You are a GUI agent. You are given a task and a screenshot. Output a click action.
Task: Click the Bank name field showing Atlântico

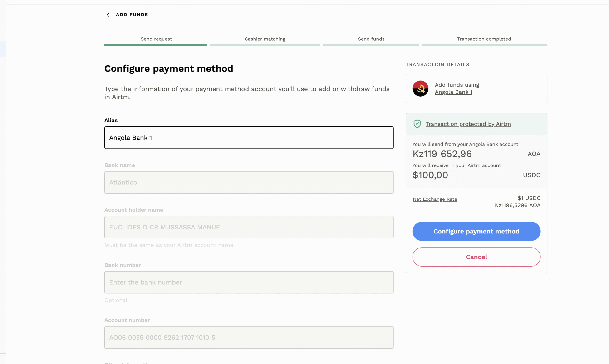pos(249,182)
